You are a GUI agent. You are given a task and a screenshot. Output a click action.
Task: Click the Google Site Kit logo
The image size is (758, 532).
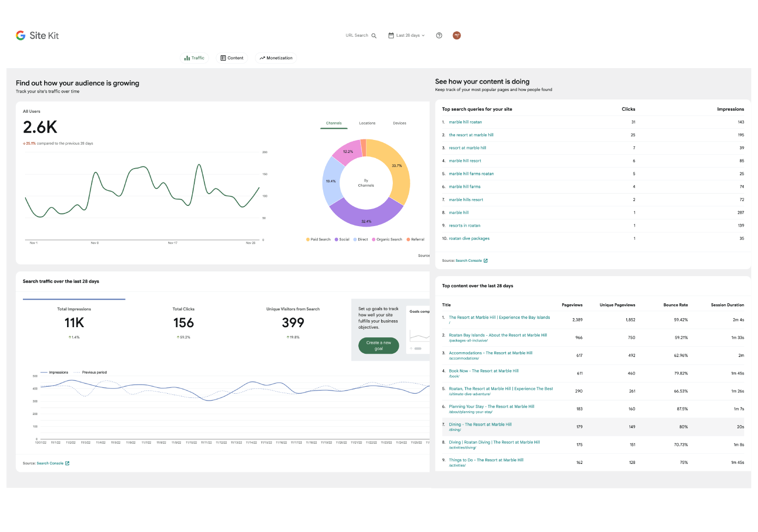tap(37, 36)
